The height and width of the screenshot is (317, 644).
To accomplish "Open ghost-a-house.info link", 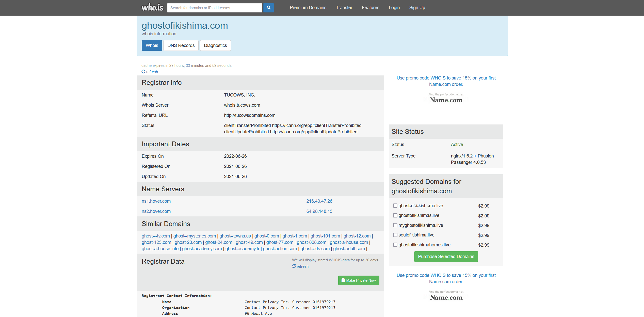I will [160, 249].
